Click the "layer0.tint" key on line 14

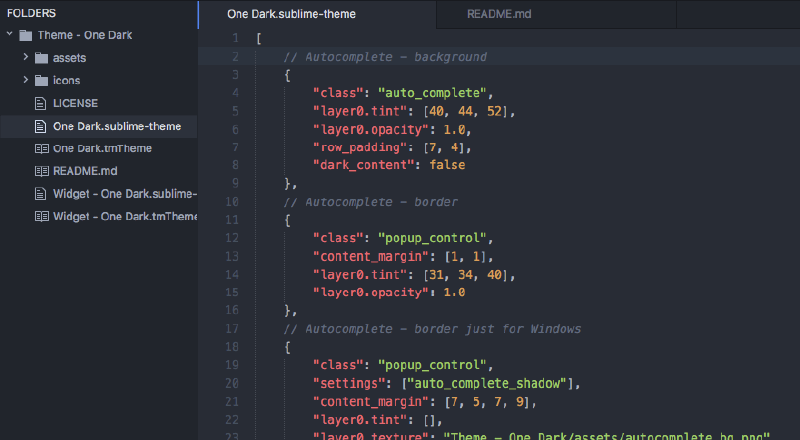click(x=360, y=275)
